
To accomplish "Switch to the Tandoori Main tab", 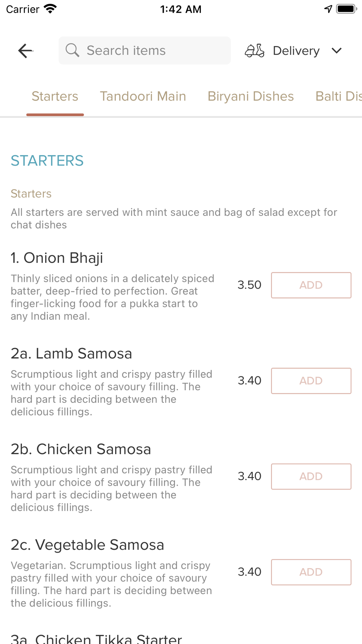I will point(143,96).
